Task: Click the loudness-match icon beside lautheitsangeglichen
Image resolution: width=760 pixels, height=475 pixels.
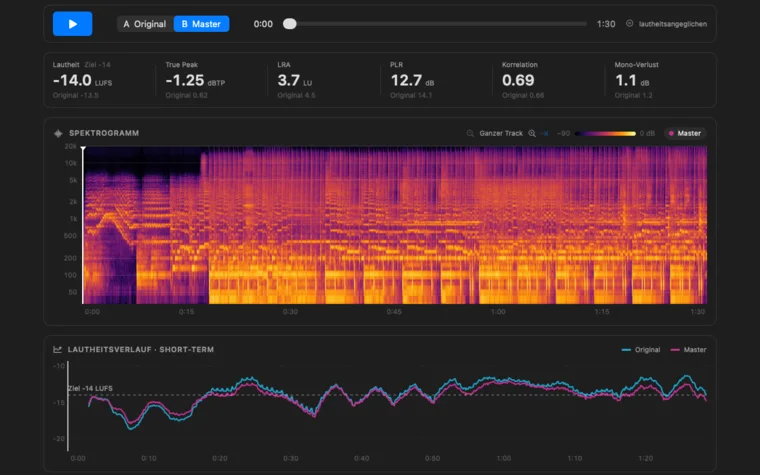Action: coord(629,23)
